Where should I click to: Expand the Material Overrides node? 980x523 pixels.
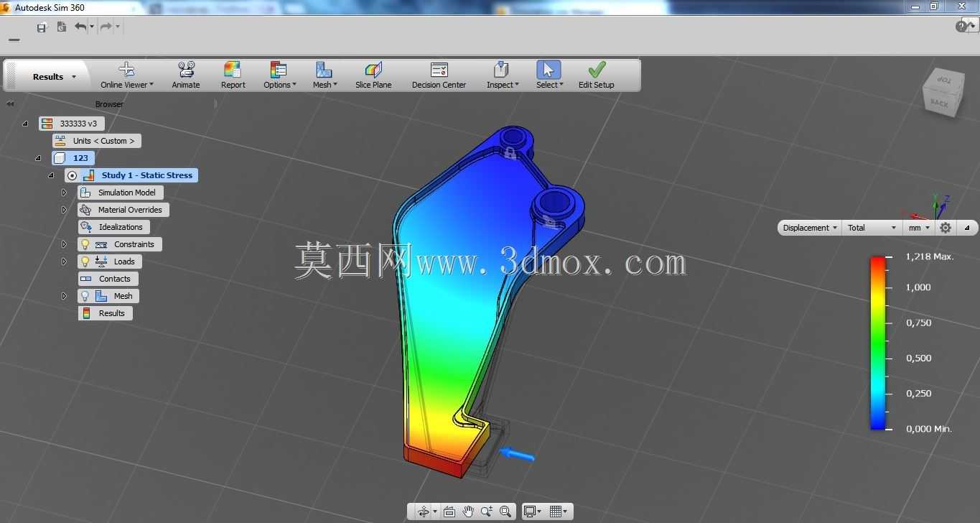[x=64, y=210]
